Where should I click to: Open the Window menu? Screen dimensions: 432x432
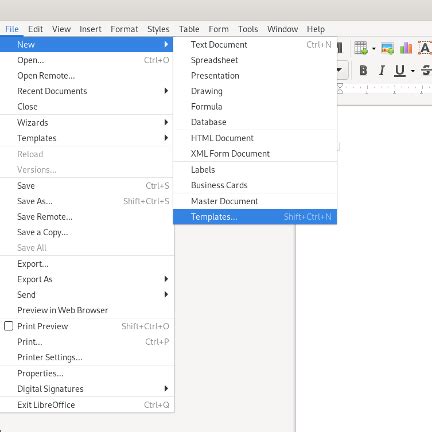pos(282,29)
